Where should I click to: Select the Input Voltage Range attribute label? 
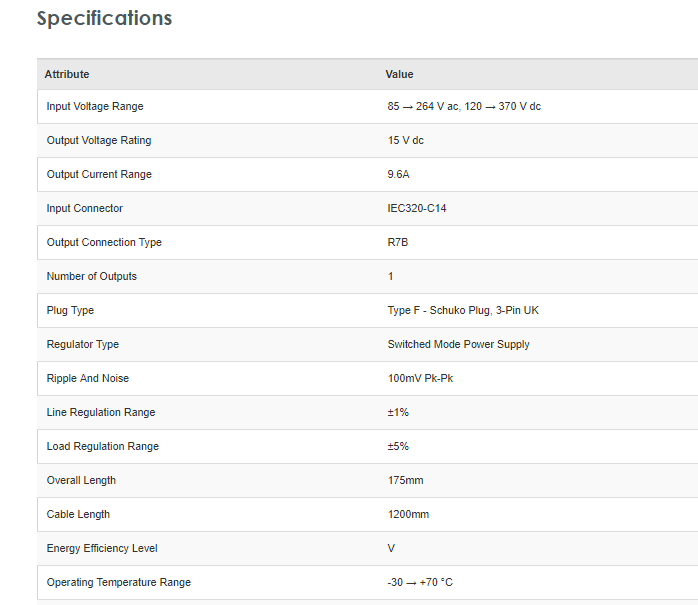[x=95, y=106]
